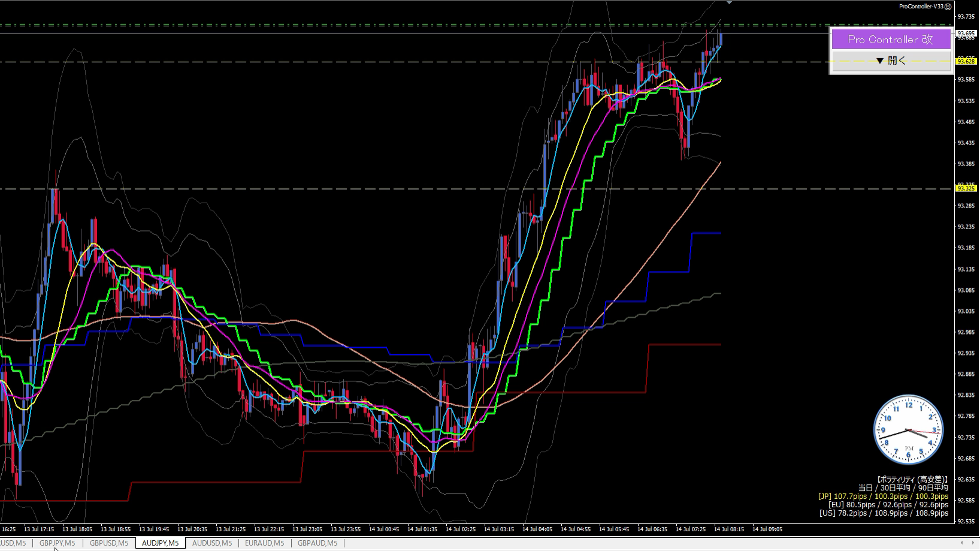
Task: Click the right tab-scroll arrow
Action: pos(973,543)
